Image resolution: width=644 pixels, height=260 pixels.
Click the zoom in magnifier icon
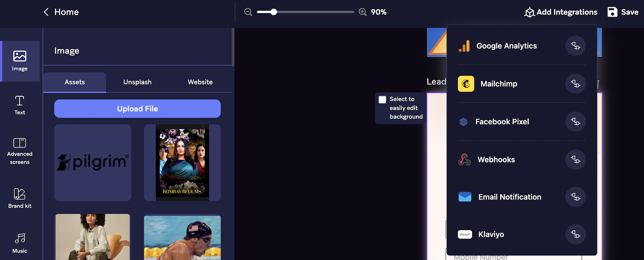coord(363,12)
